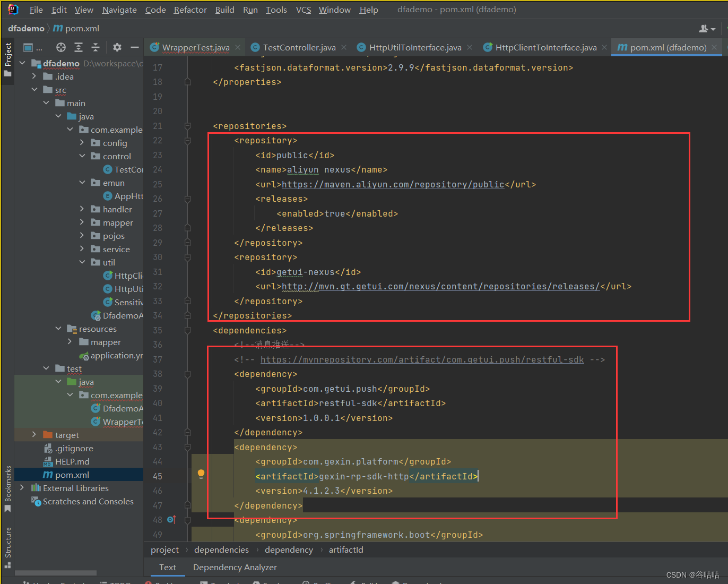
Task: Open the user account icon at top right
Action: point(707,29)
